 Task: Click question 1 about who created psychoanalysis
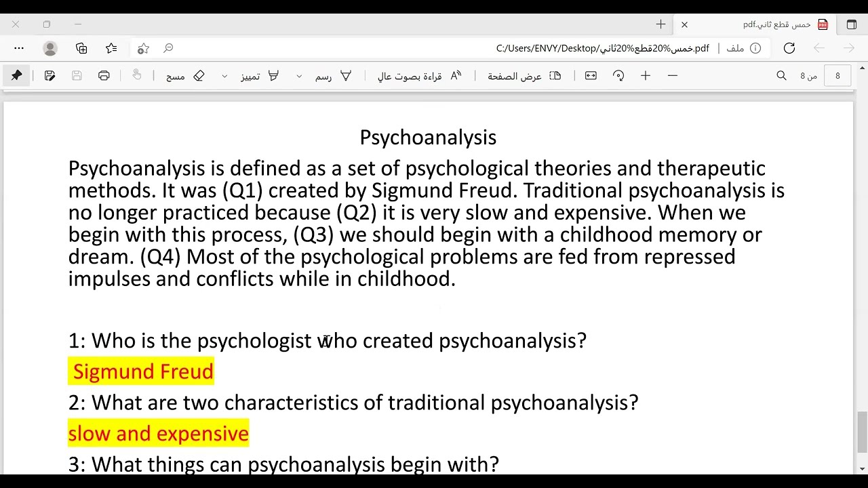click(x=328, y=340)
